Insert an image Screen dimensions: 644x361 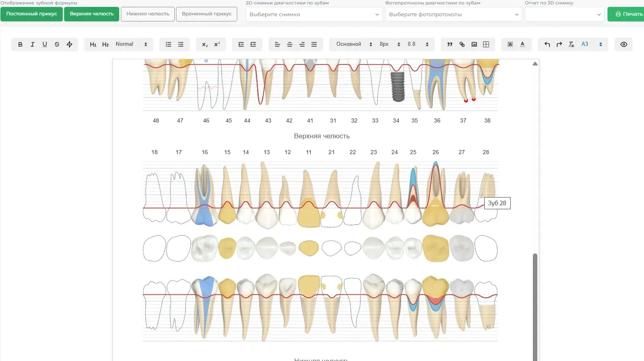click(474, 44)
